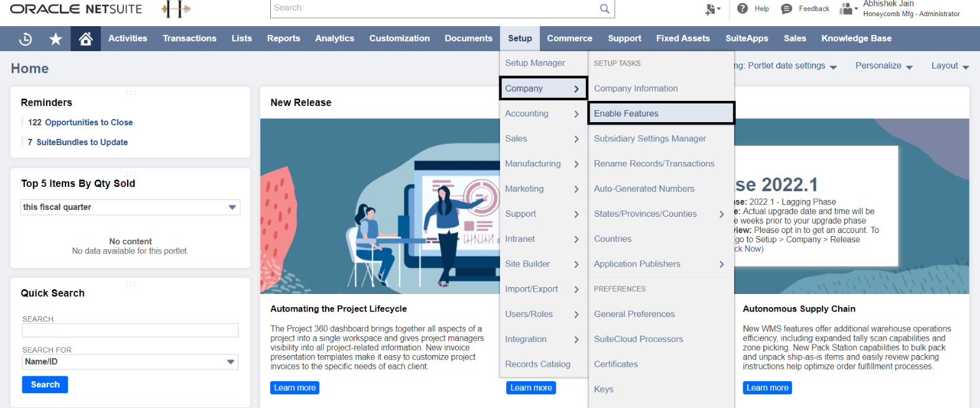Open the Change Role user icon
The image size is (980, 408).
coord(847,8)
